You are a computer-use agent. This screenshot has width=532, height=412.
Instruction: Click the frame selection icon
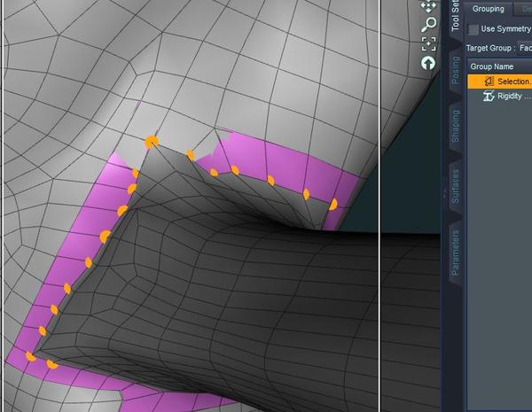point(428,44)
